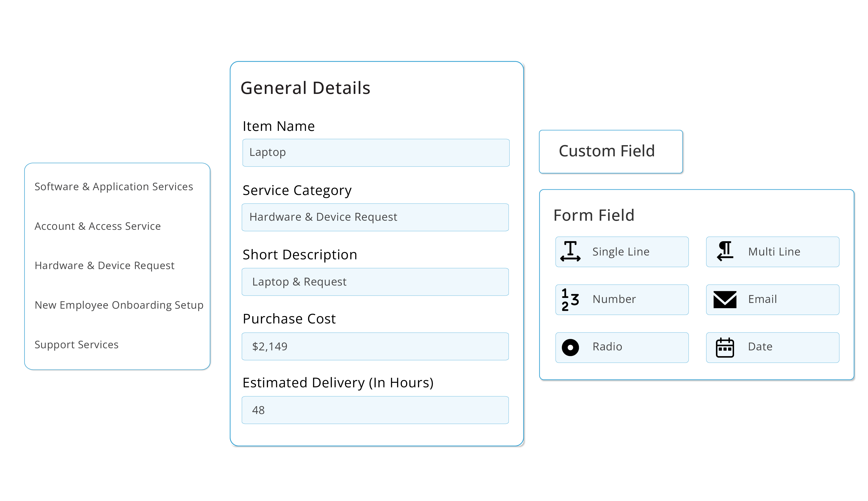Expand the Hardware & Device Request category
Viewport: 868px width, 501px height.
(x=104, y=265)
